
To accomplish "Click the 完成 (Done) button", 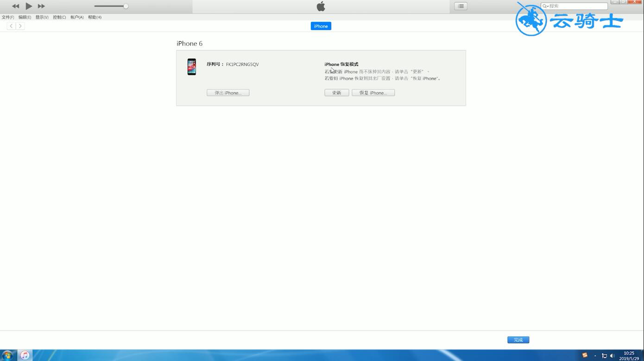I will (x=518, y=340).
